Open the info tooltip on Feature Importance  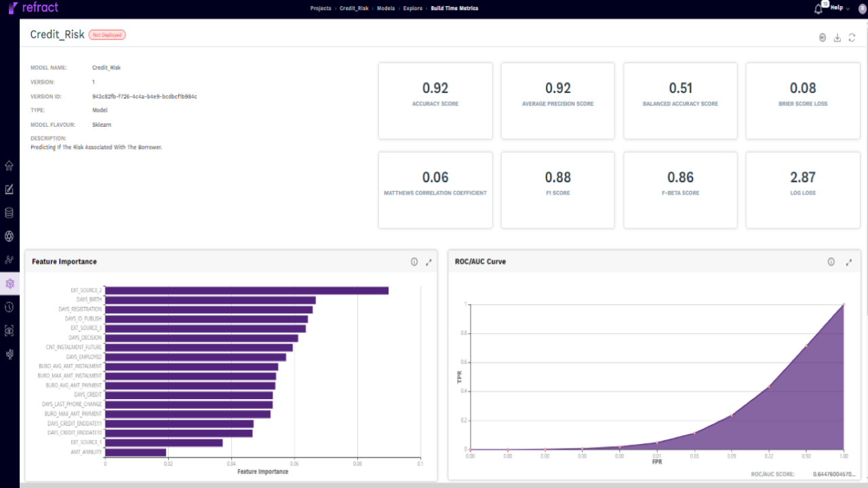(x=414, y=262)
